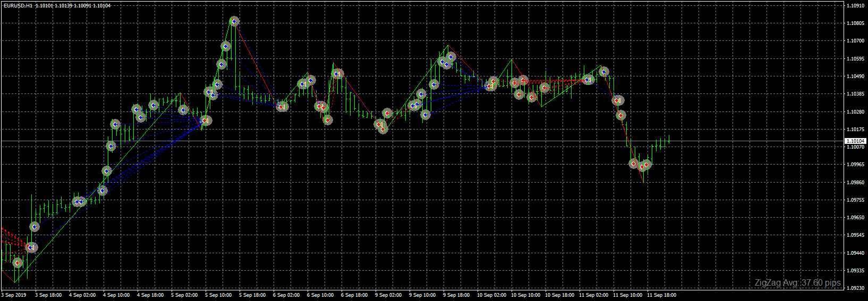Click the buy arrow at the highest price peak
Viewport: 868px width, 301px height.
click(234, 21)
